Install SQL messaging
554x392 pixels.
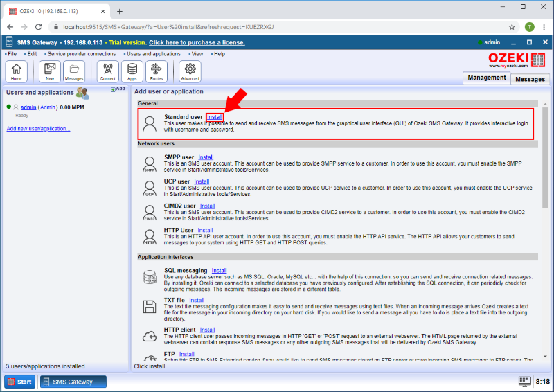coord(219,271)
